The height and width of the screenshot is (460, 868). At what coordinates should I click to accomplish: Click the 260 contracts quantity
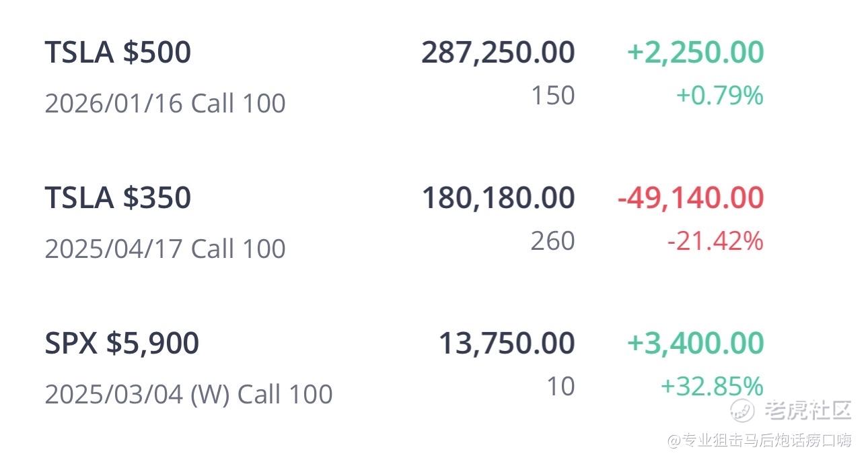coord(553,241)
